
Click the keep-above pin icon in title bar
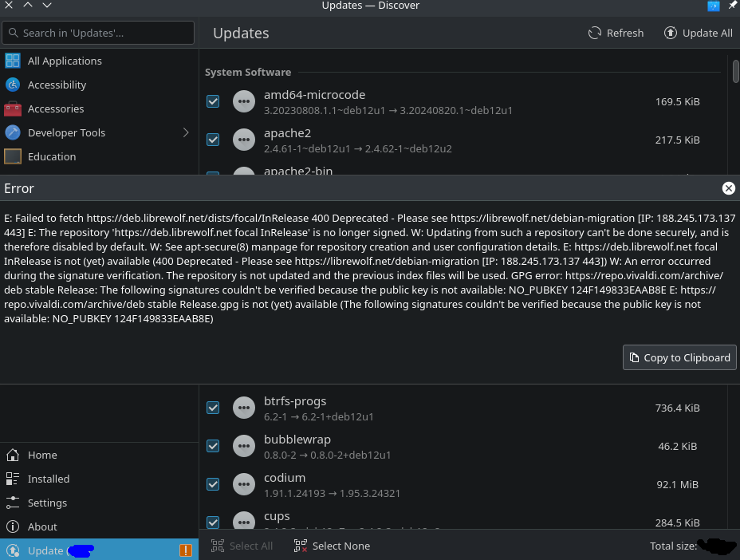coord(733,6)
